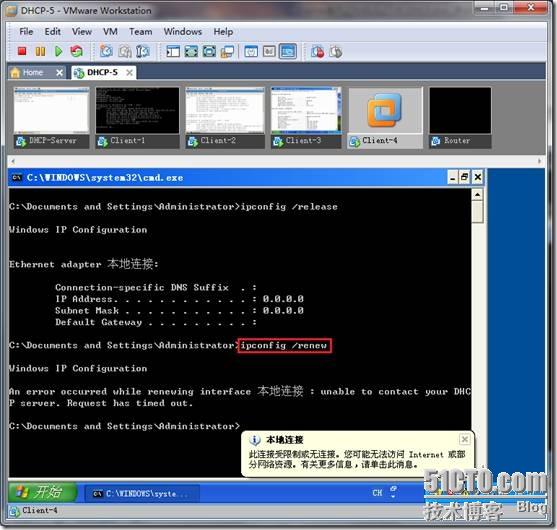Switch to the Home tab
This screenshot has width=557, height=530.
32,73
